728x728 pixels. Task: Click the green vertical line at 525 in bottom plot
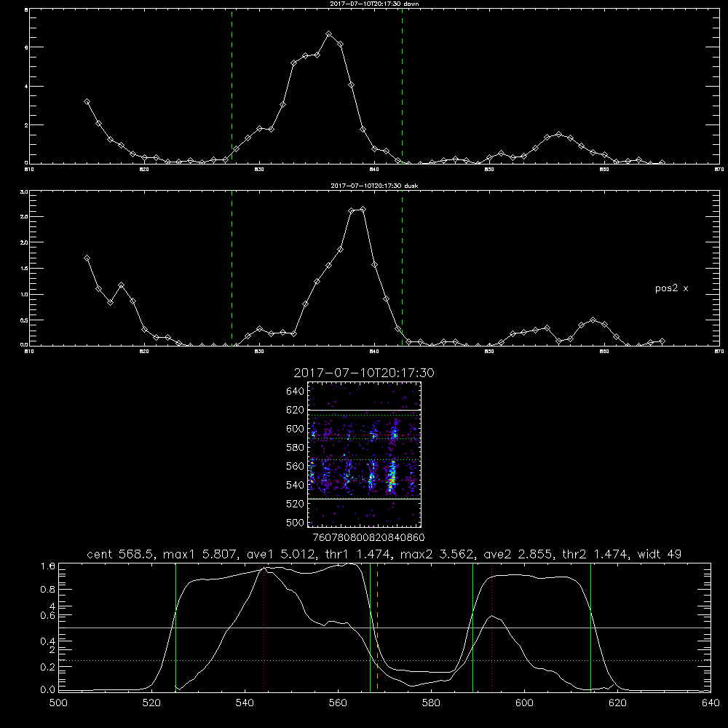(x=175, y=628)
